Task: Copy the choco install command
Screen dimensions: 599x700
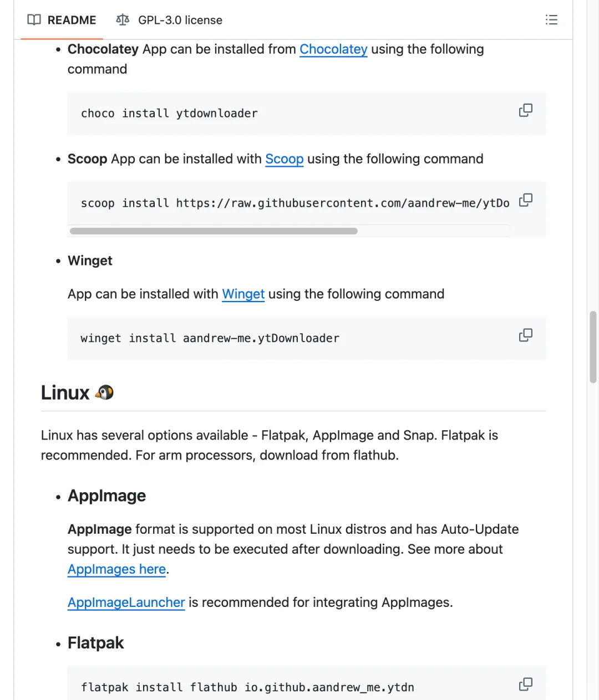Action: coord(525,110)
